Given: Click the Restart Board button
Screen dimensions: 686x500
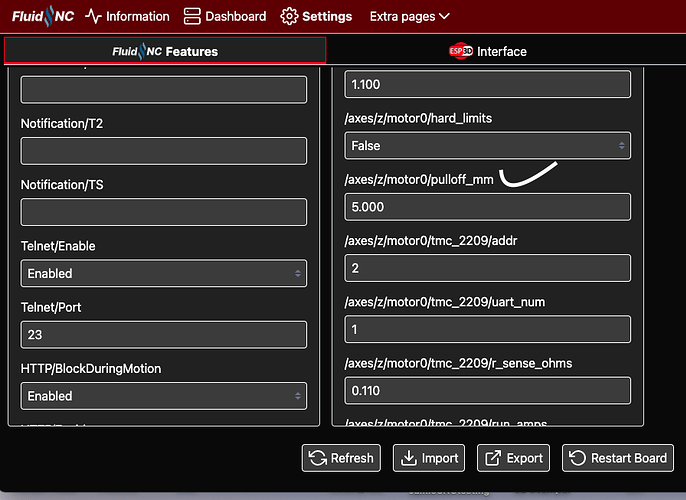Looking at the screenshot, I should (617, 458).
